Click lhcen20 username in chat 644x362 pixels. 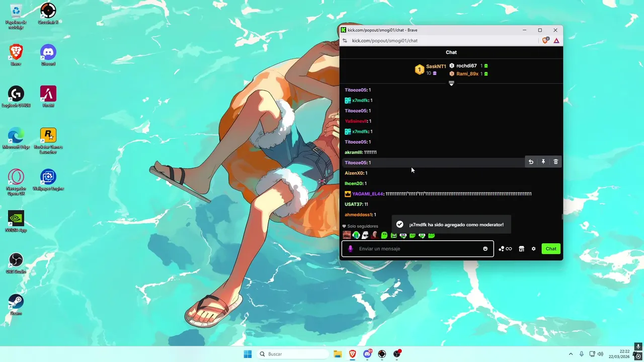pyautogui.click(x=354, y=184)
